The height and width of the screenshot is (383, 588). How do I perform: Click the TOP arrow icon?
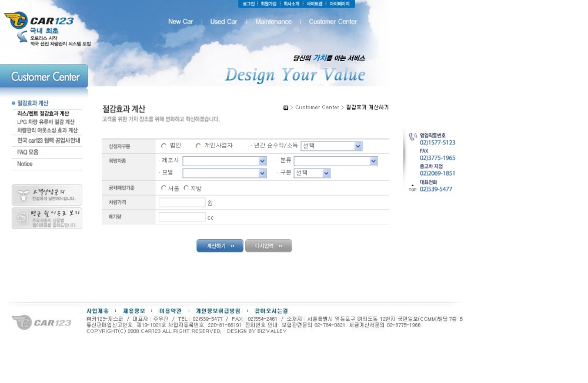click(x=412, y=187)
